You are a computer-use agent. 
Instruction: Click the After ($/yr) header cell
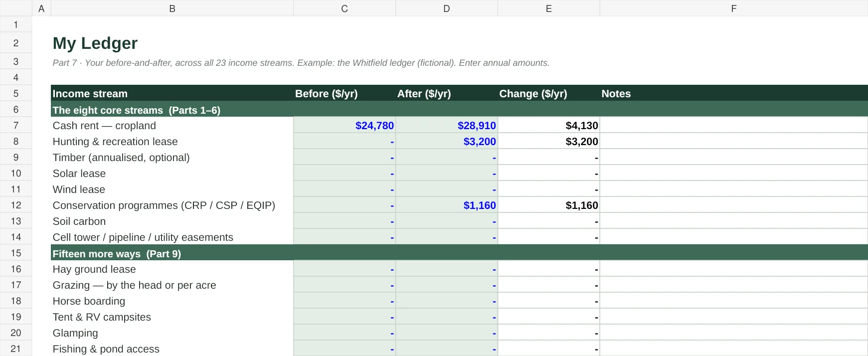(x=447, y=93)
